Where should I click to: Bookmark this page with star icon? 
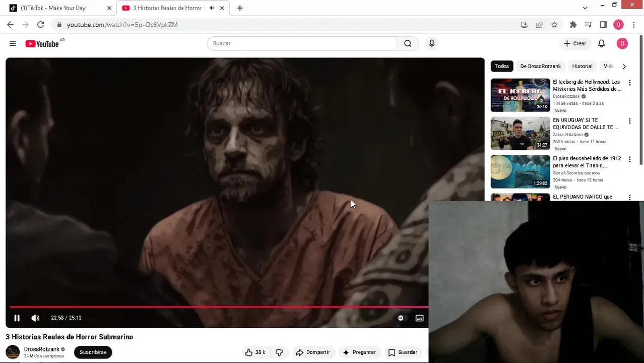coord(554,25)
